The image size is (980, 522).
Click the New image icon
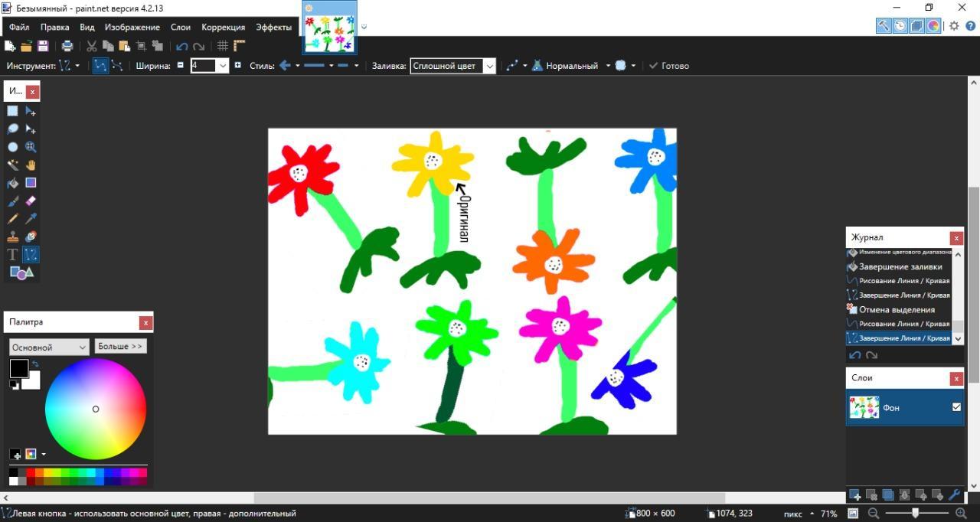[10, 46]
